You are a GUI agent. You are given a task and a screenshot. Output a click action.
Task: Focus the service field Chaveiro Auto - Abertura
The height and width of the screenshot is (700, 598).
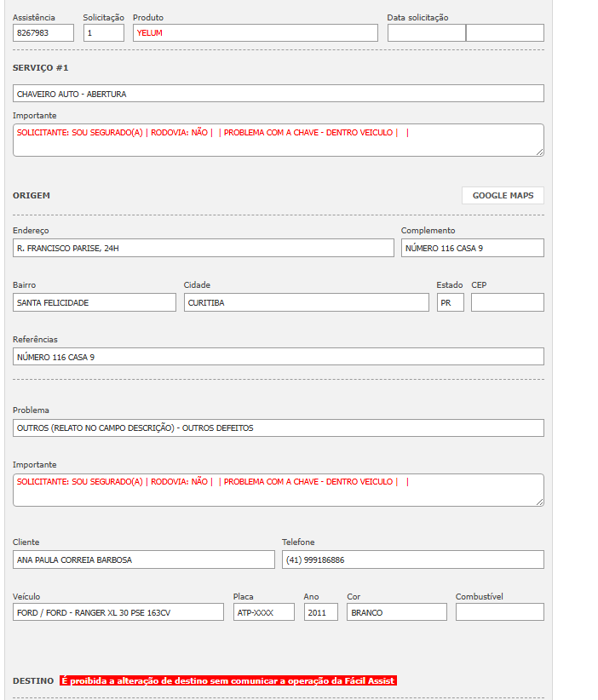coord(278,94)
